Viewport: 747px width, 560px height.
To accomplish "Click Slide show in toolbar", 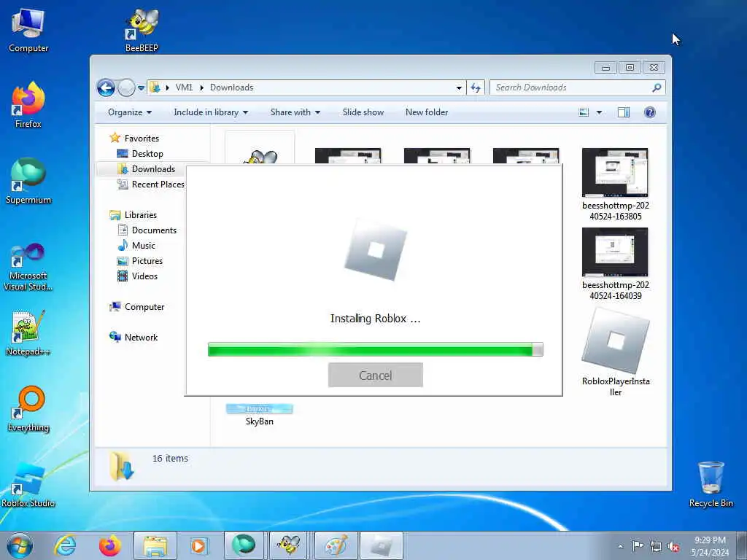I will 363,112.
